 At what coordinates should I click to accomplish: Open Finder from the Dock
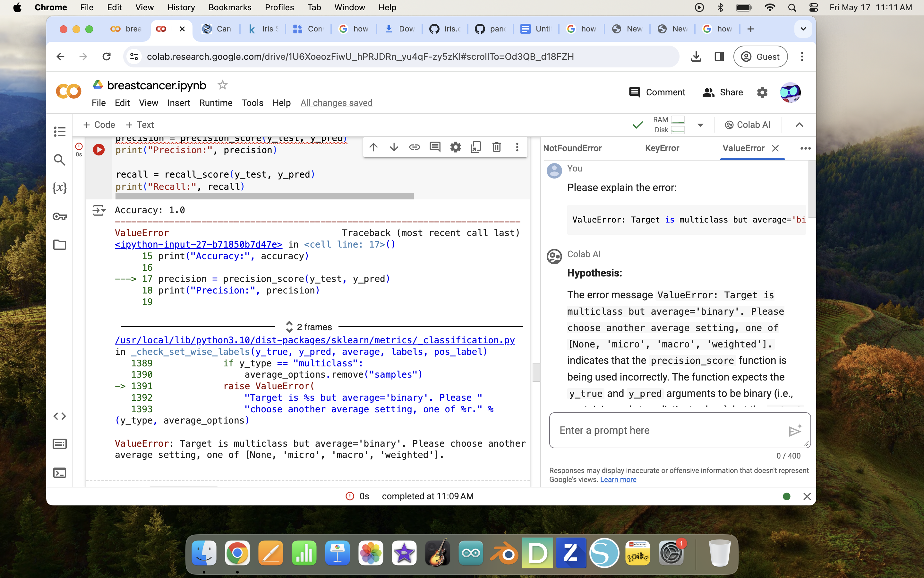point(203,553)
